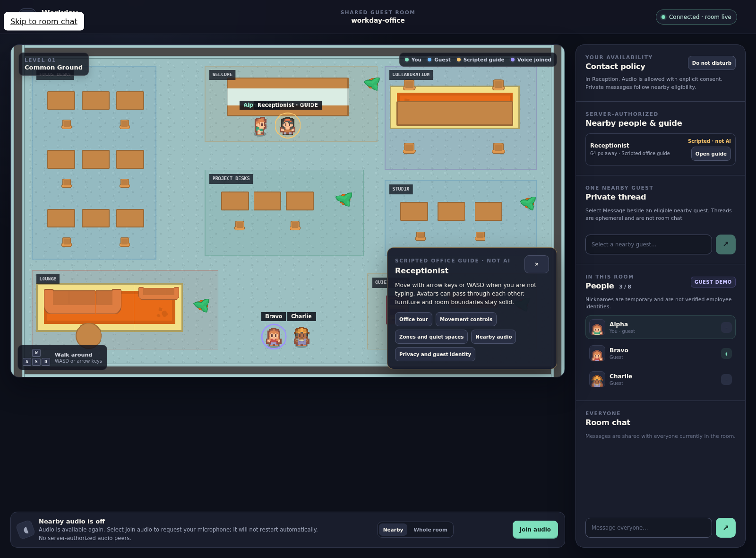The width and height of the screenshot is (756, 558).
Task: Click the 'Scripted · not AI' label
Action: tap(709, 141)
